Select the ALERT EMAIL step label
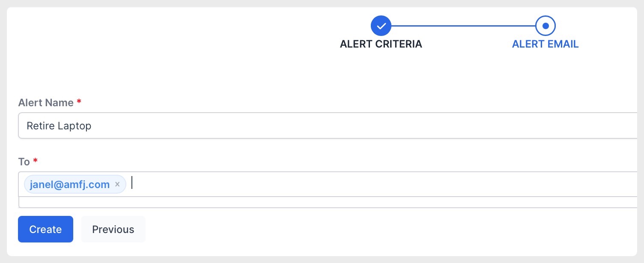This screenshot has width=644, height=263. click(546, 44)
